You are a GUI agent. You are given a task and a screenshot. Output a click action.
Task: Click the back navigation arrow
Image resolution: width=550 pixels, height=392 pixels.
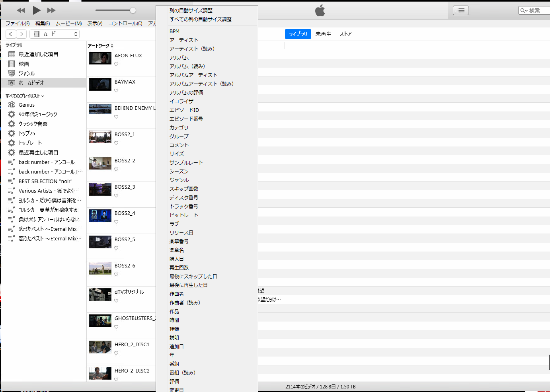pyautogui.click(x=11, y=34)
